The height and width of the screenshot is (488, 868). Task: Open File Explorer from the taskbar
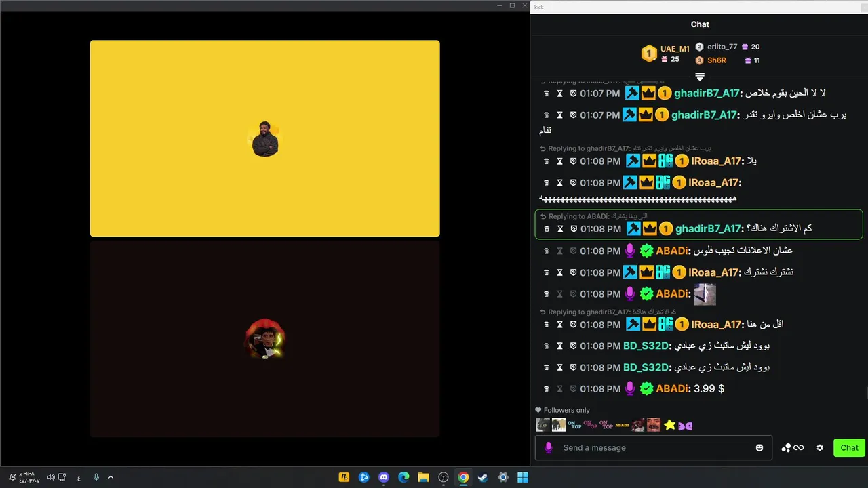[424, 477]
